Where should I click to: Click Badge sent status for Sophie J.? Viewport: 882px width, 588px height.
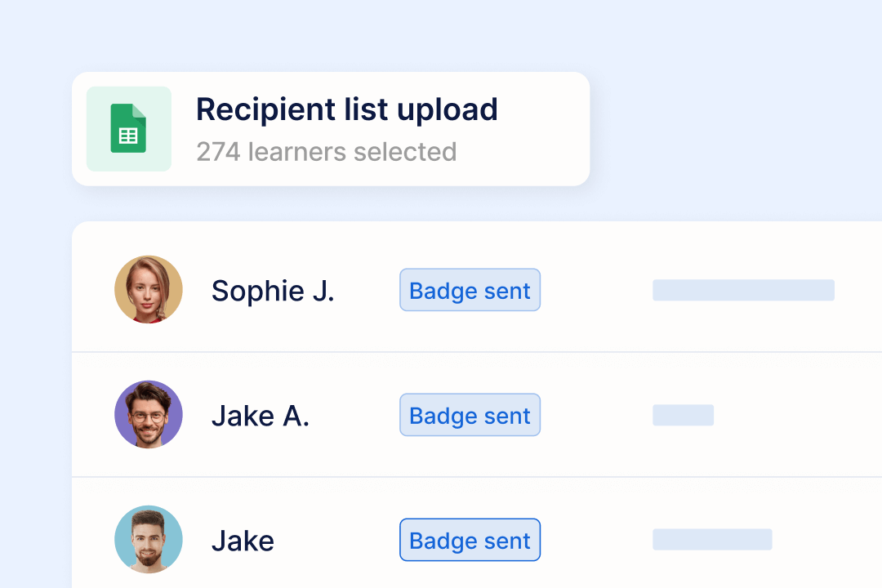click(x=470, y=291)
